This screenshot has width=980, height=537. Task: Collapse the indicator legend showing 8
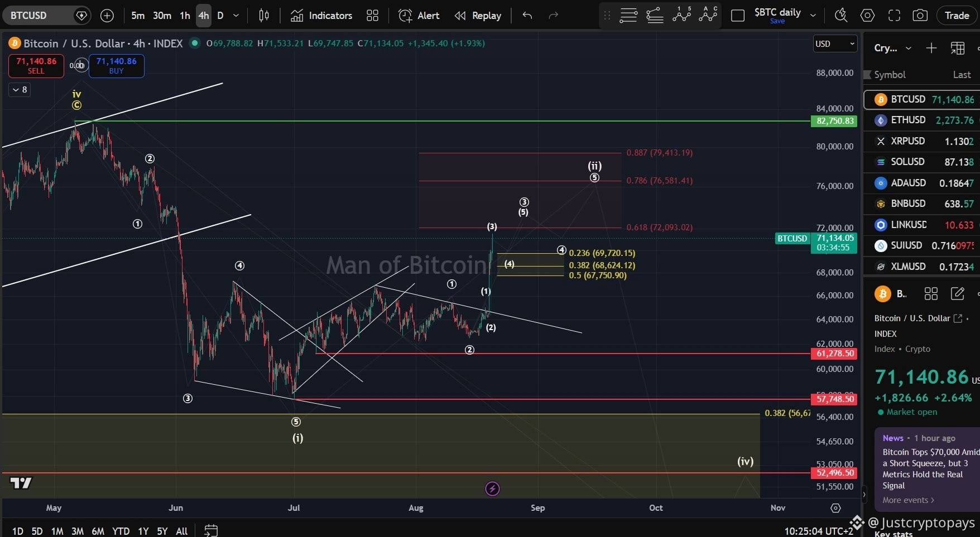[19, 89]
